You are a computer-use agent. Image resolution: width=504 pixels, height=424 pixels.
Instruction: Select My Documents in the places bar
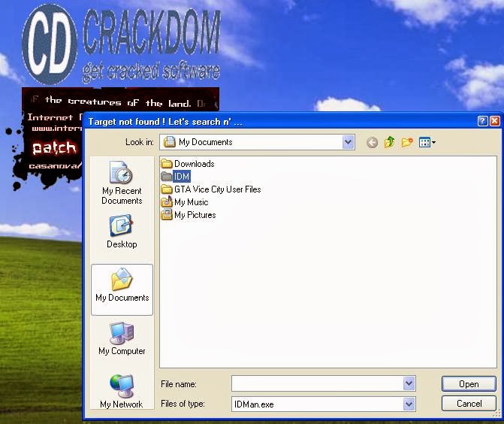click(122, 289)
